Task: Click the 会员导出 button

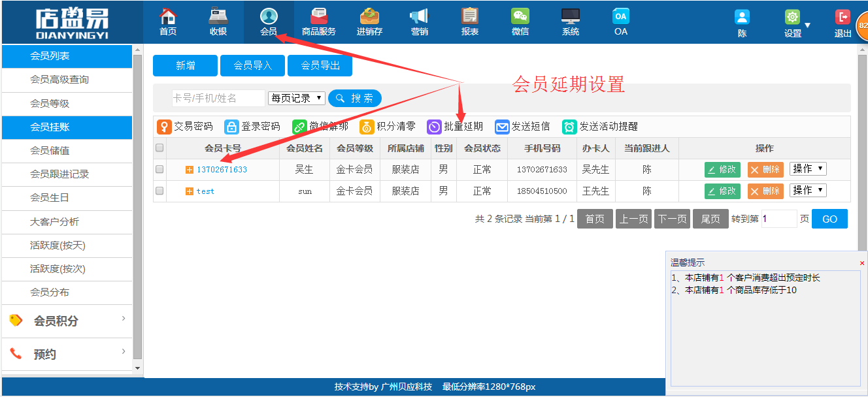Action: [x=320, y=66]
